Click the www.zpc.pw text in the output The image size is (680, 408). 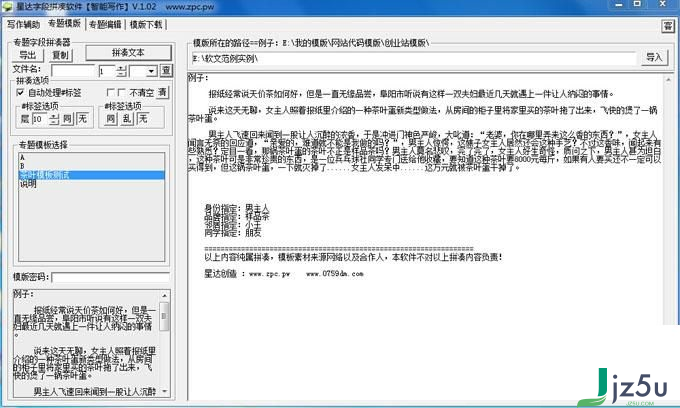(269, 274)
